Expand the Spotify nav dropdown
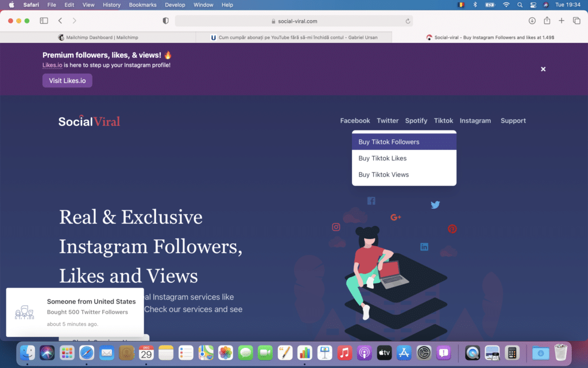Screen dimensions: 588x368 coord(416,121)
